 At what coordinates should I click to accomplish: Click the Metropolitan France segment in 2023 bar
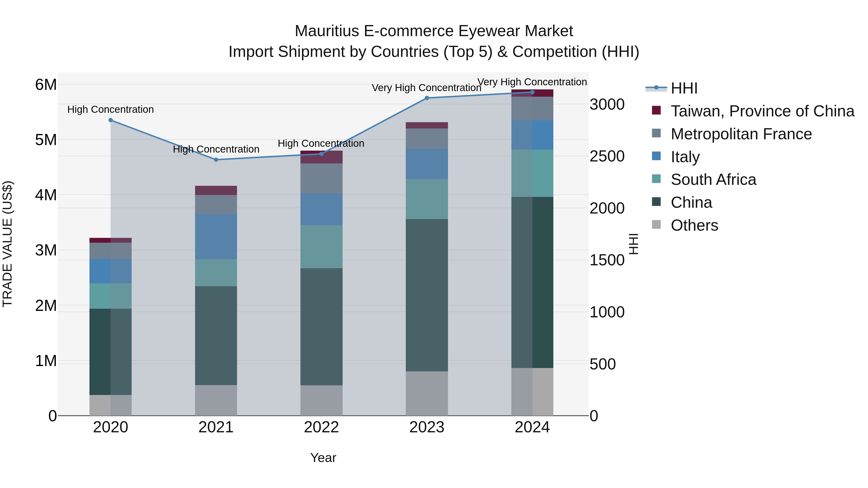click(427, 139)
